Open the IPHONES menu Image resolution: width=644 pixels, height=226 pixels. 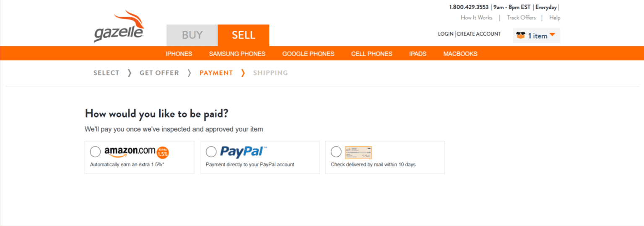179,54
